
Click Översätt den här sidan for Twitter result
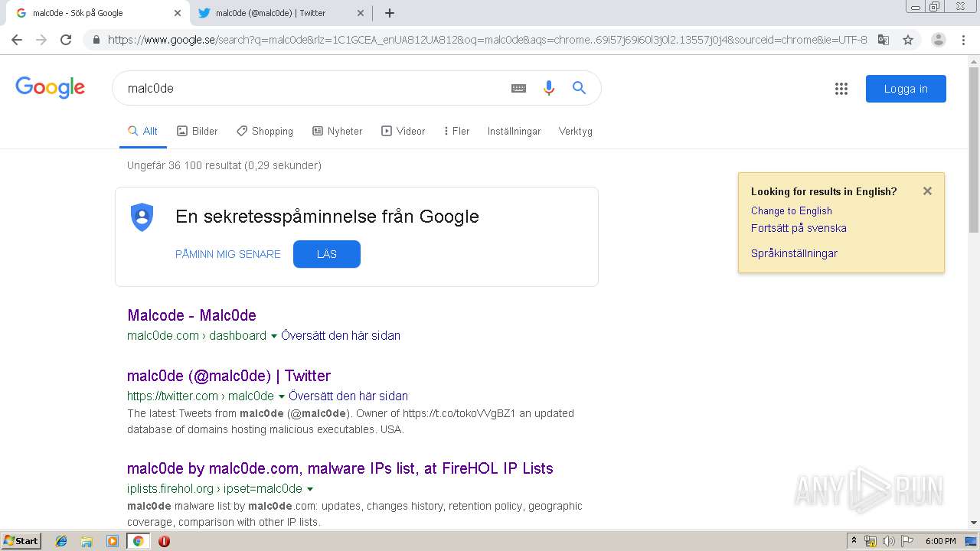click(x=348, y=396)
